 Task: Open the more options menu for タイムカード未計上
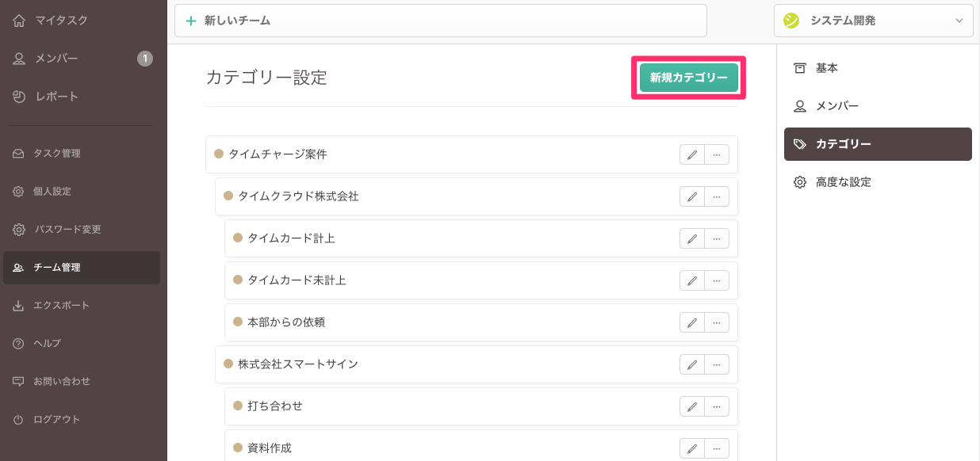[717, 280]
